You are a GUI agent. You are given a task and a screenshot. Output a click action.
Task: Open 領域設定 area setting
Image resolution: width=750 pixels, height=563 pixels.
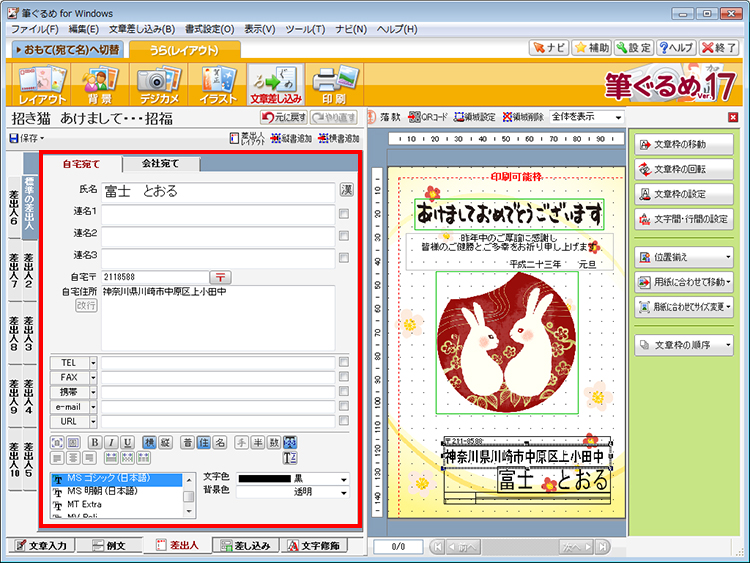(x=474, y=117)
